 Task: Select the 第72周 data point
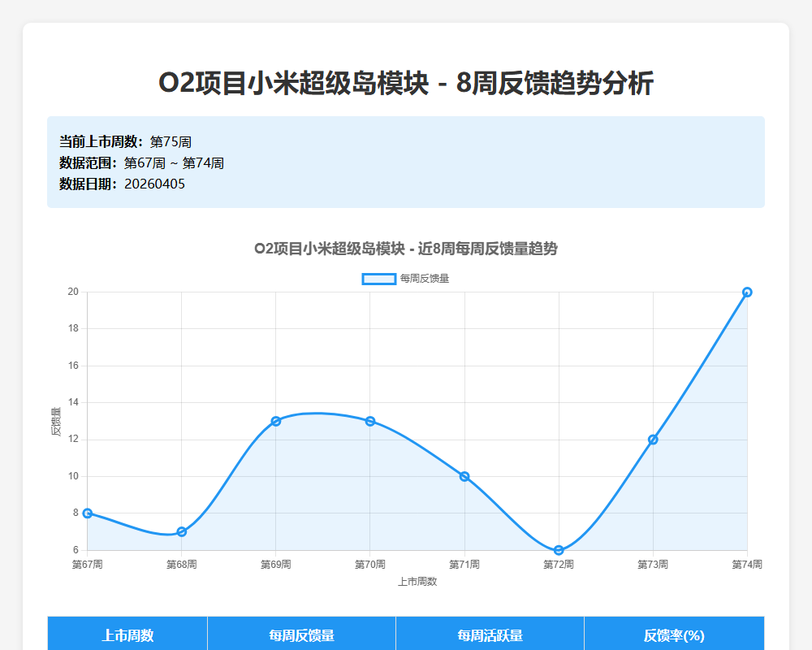pos(559,550)
